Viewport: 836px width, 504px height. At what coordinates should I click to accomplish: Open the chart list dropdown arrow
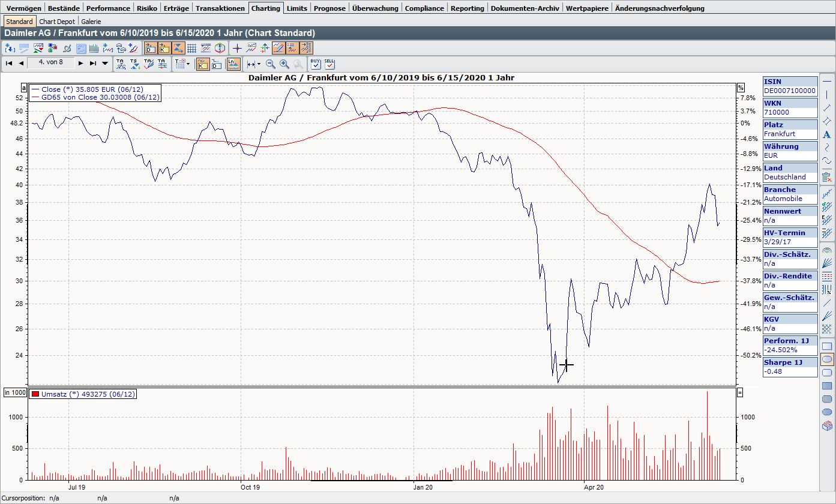click(105, 63)
